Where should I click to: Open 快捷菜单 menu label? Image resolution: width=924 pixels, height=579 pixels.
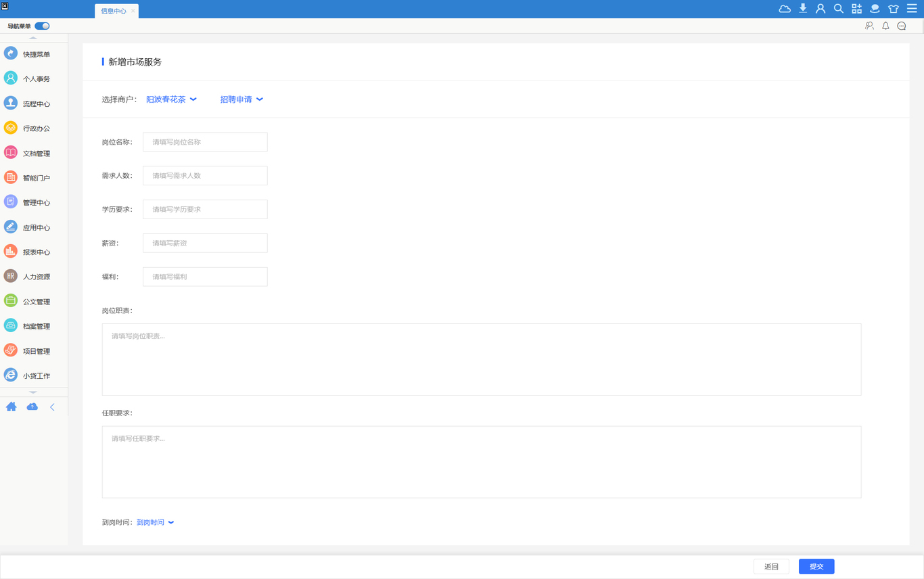[x=37, y=54]
